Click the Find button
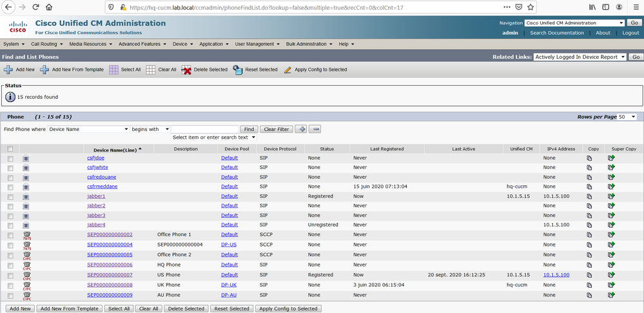This screenshot has width=644, height=313. (x=249, y=129)
